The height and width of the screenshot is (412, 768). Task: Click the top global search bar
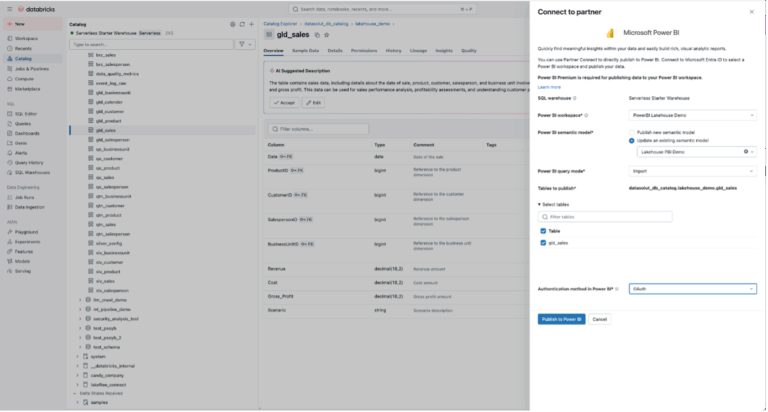point(382,9)
